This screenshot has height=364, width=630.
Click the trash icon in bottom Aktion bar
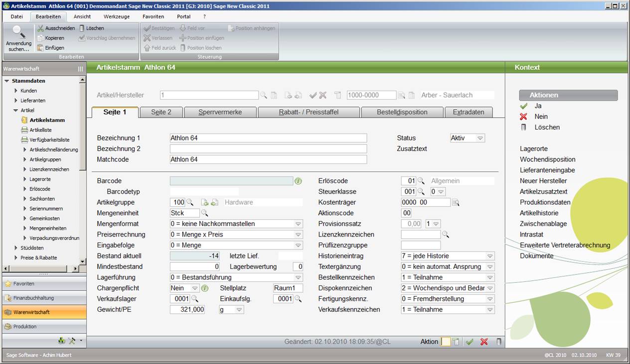[x=499, y=342]
